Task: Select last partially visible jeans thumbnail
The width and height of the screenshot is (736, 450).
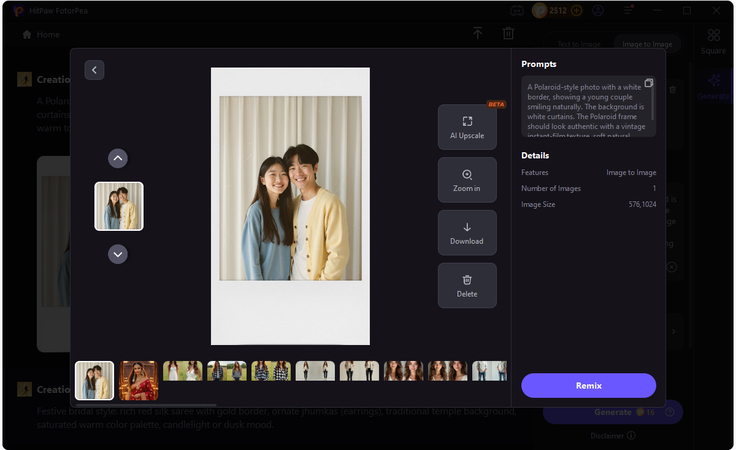Action: (489, 371)
